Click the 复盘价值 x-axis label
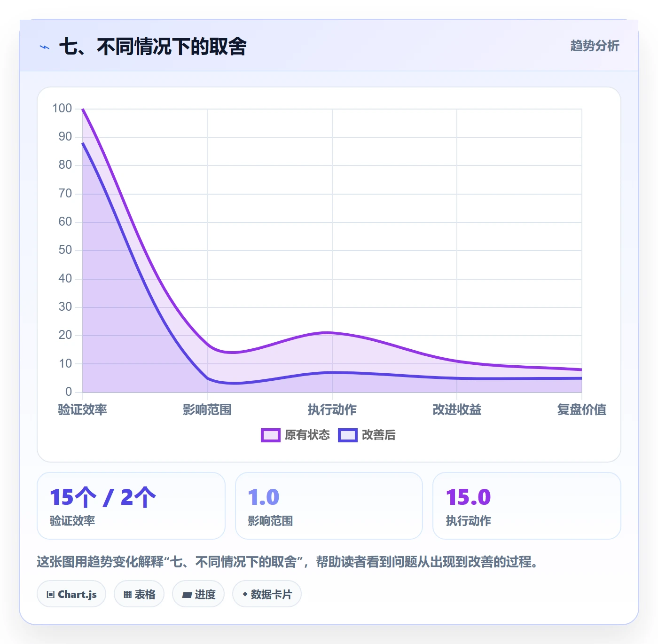Image resolution: width=658 pixels, height=644 pixels. pos(582,409)
